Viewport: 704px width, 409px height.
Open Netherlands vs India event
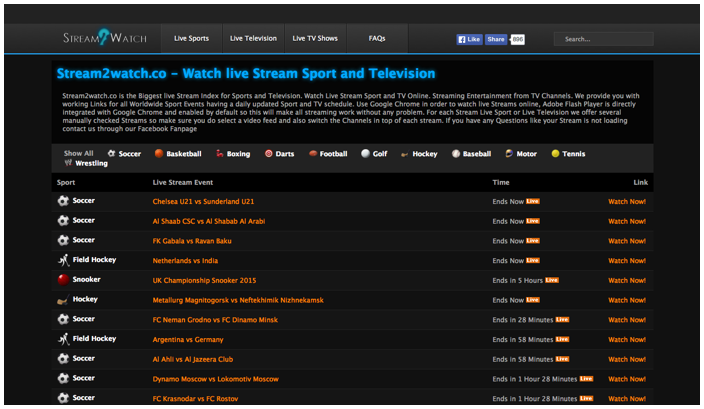click(185, 261)
